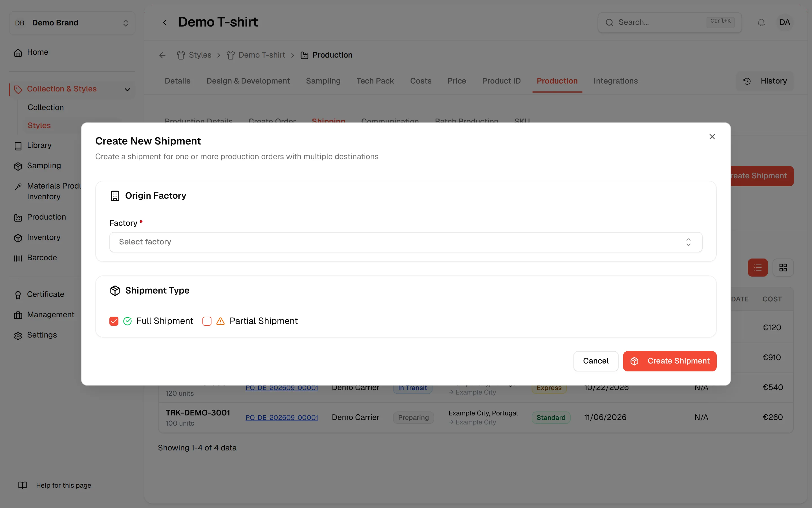Click the notification bell icon

click(x=761, y=23)
